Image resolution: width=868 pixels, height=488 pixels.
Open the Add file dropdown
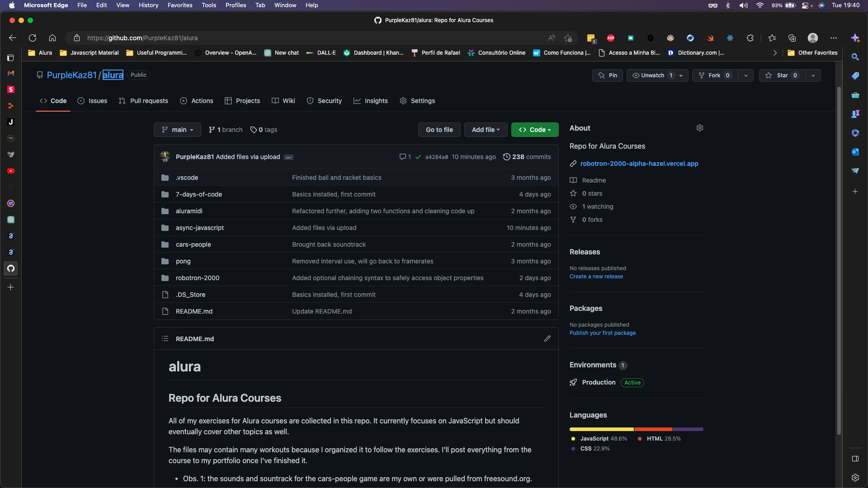(x=486, y=130)
